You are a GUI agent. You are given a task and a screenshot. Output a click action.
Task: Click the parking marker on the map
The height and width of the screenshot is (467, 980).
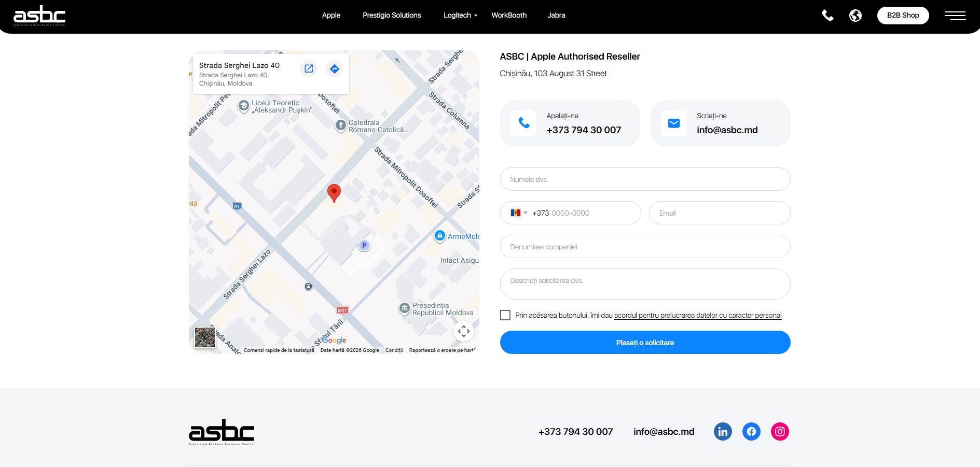coord(364,245)
